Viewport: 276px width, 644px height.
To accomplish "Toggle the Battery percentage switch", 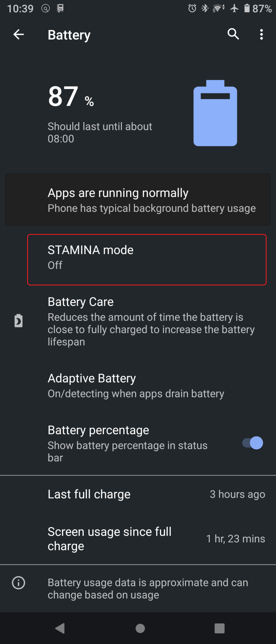I will click(253, 443).
